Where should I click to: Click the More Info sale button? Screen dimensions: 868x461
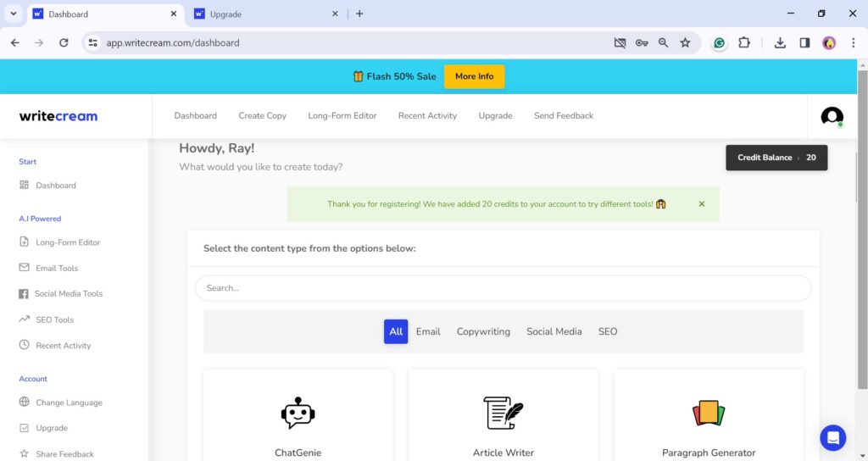pos(474,76)
